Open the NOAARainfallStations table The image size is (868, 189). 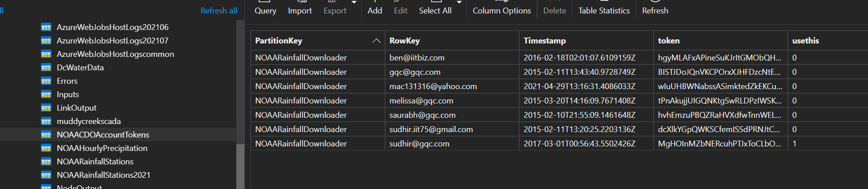tap(95, 162)
